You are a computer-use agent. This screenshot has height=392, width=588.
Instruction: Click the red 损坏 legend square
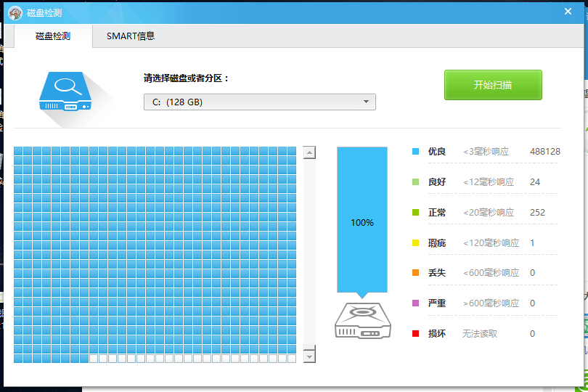(416, 334)
